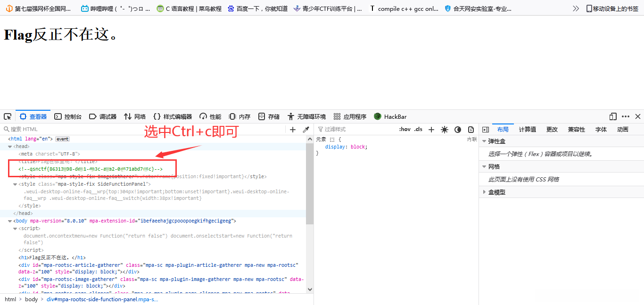Select body in the breadcrumb bar

[32, 299]
